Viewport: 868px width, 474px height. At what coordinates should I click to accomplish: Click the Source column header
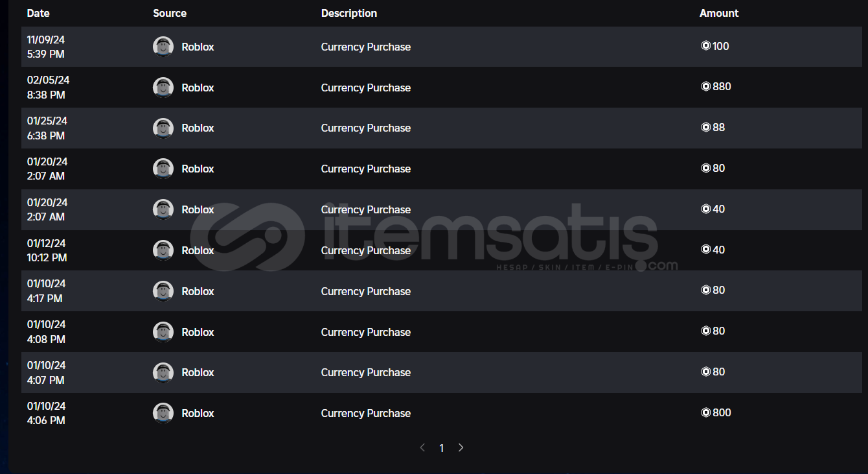pyautogui.click(x=170, y=13)
